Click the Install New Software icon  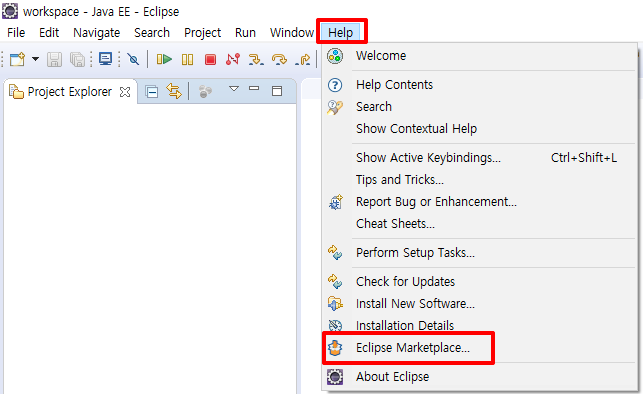335,304
